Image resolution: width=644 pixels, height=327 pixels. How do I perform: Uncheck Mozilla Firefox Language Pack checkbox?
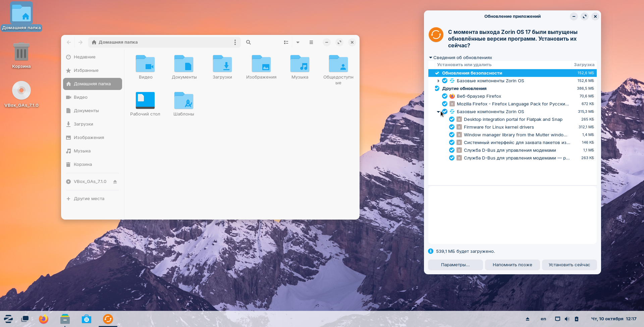445,104
